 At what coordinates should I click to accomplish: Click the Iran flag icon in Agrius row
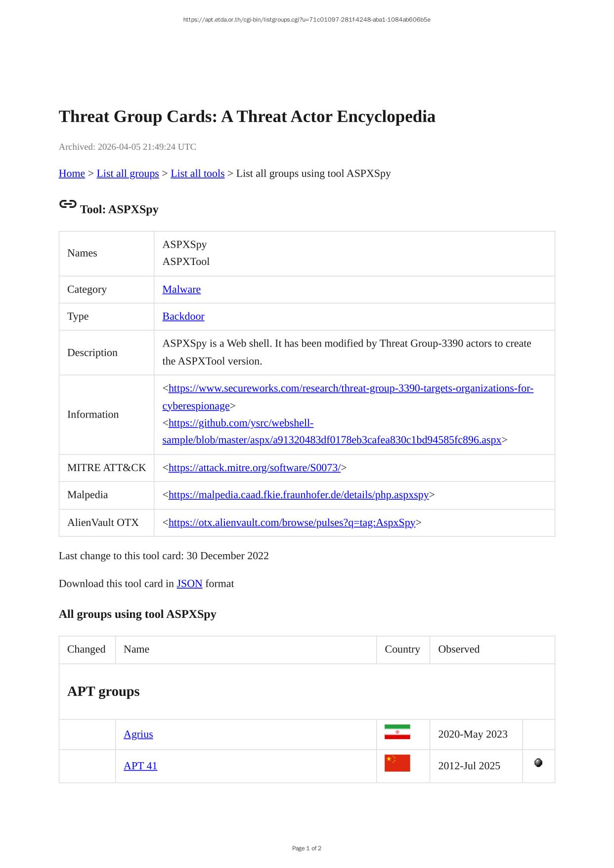[397, 732]
